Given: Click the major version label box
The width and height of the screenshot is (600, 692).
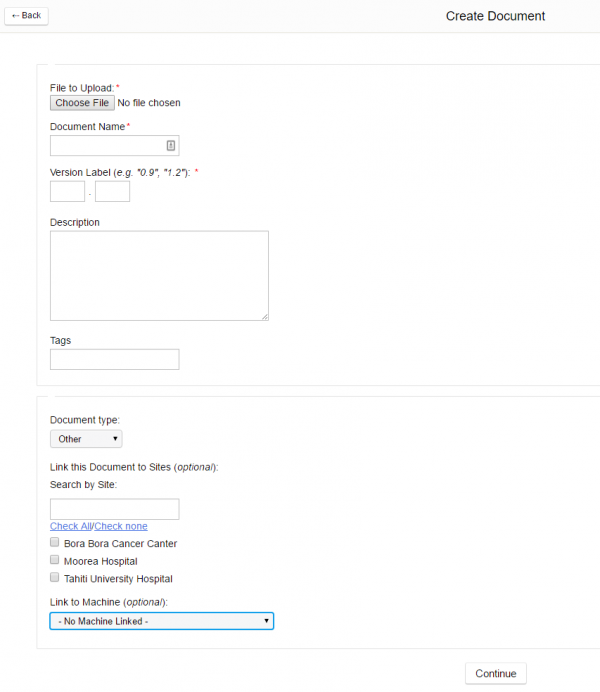Looking at the screenshot, I should click(x=68, y=192).
